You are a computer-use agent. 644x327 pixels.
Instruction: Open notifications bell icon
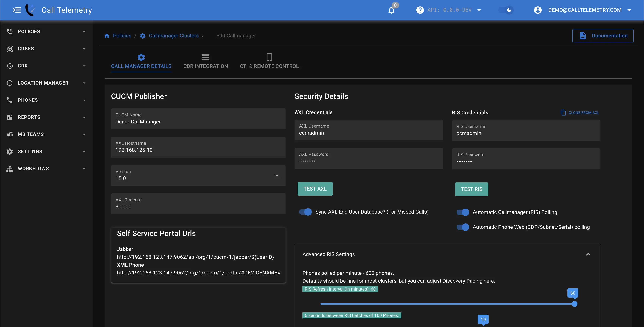coord(391,10)
